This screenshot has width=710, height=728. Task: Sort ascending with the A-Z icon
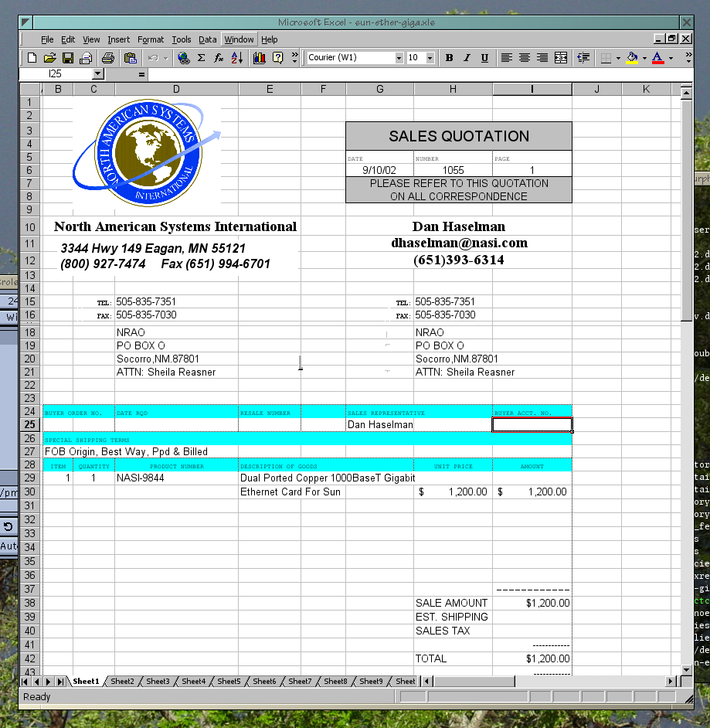tap(236, 57)
